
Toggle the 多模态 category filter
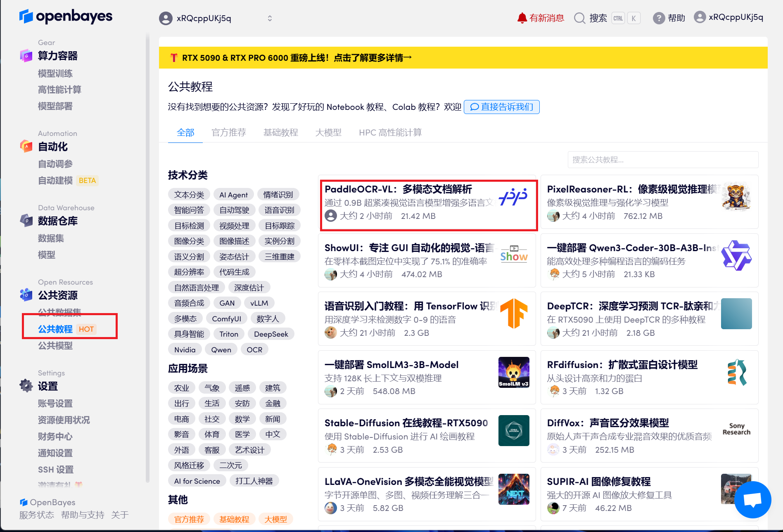tap(186, 318)
